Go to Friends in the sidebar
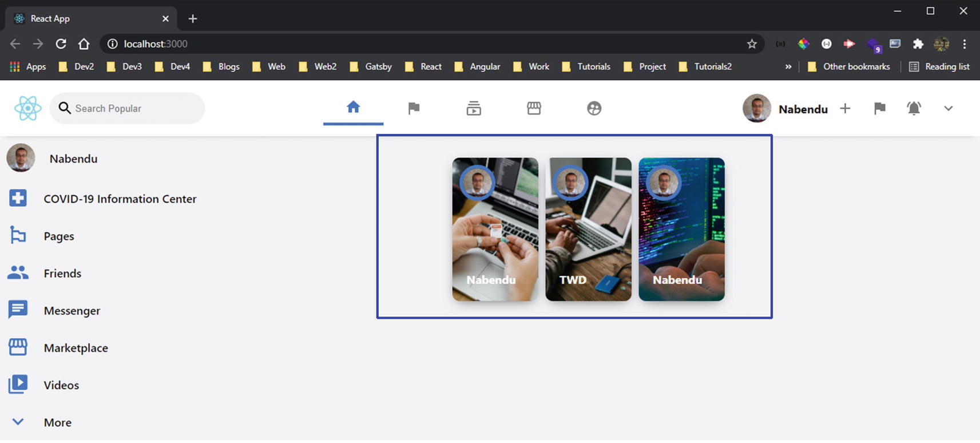Image resolution: width=980 pixels, height=443 pixels. coord(62,273)
